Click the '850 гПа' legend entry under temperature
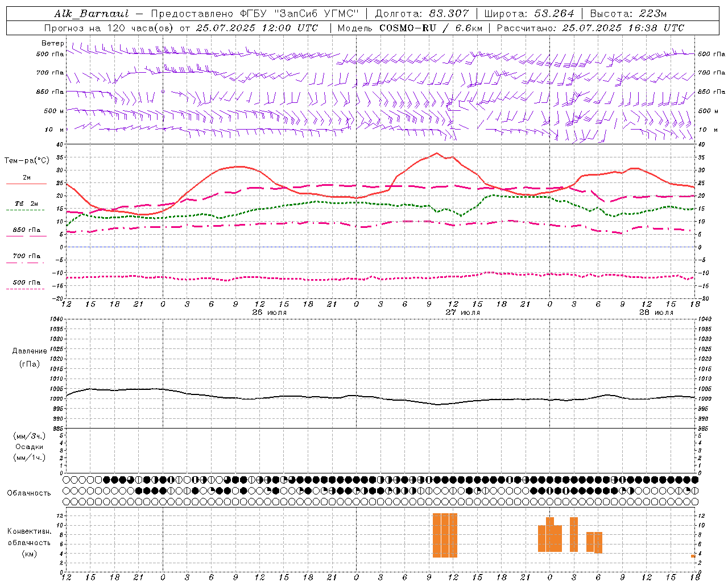The image size is (728, 582). click(x=26, y=230)
